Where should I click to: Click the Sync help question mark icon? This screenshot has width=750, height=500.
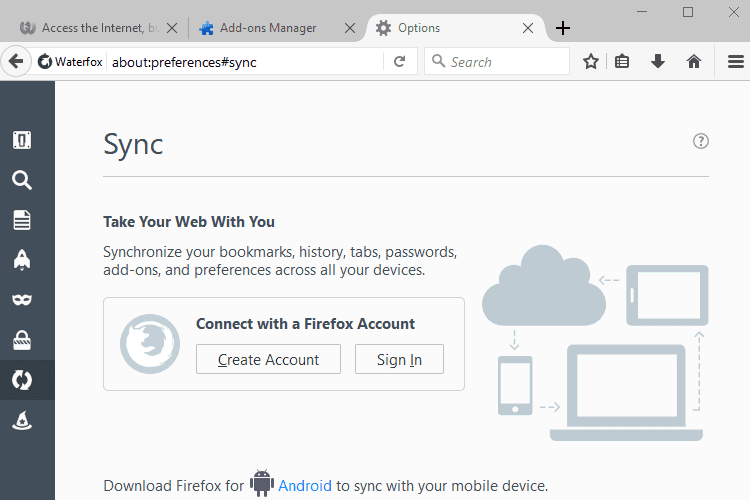tap(701, 141)
